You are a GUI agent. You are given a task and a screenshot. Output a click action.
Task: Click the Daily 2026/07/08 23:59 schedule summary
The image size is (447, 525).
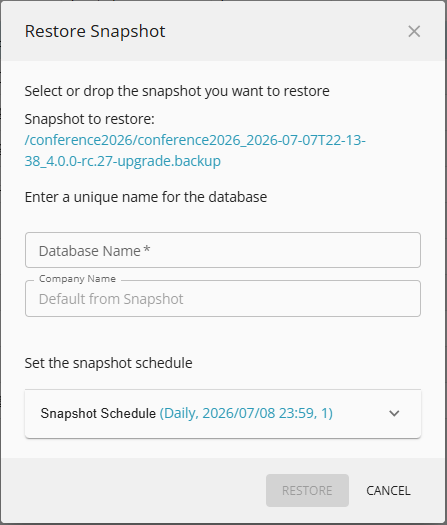246,414
